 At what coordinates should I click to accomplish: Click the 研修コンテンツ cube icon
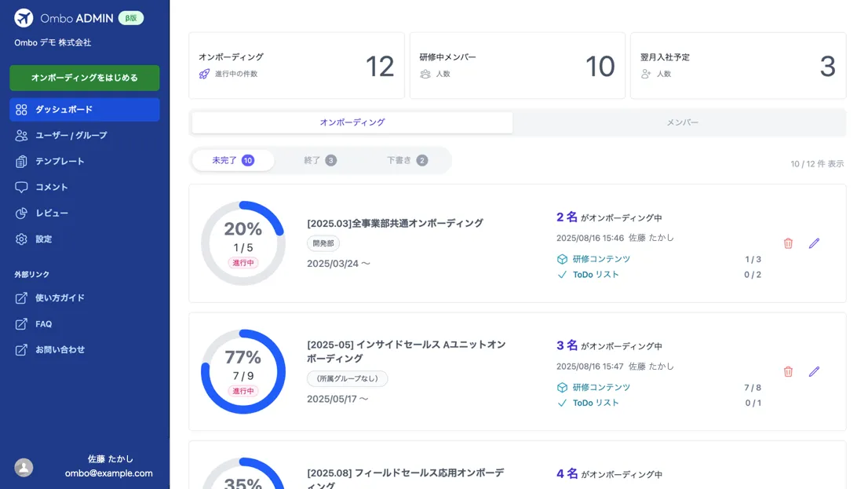tap(561, 259)
